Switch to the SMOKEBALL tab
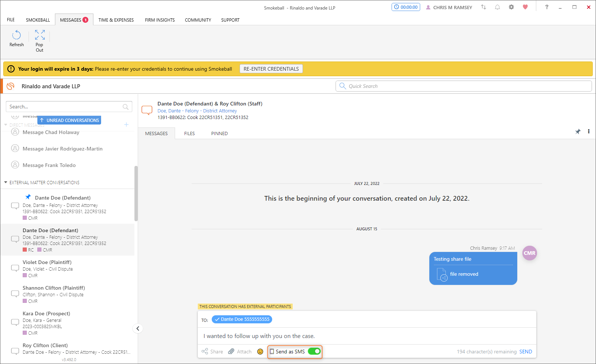The height and width of the screenshot is (364, 596). 38,20
